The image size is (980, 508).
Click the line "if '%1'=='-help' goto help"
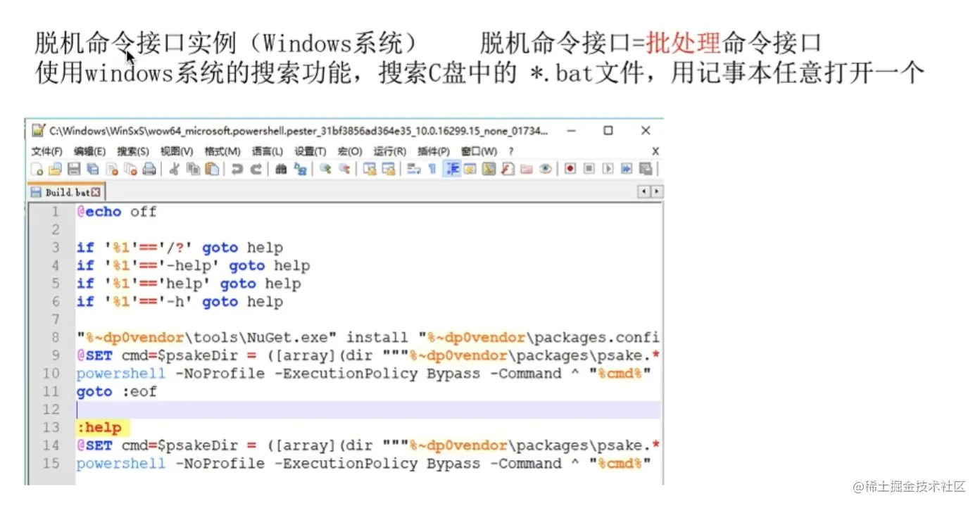tap(193, 266)
